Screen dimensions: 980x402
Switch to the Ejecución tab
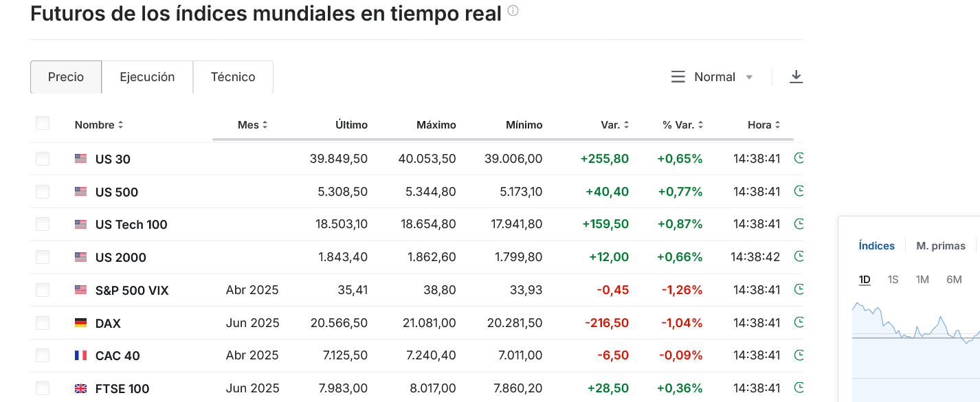pyautogui.click(x=147, y=77)
